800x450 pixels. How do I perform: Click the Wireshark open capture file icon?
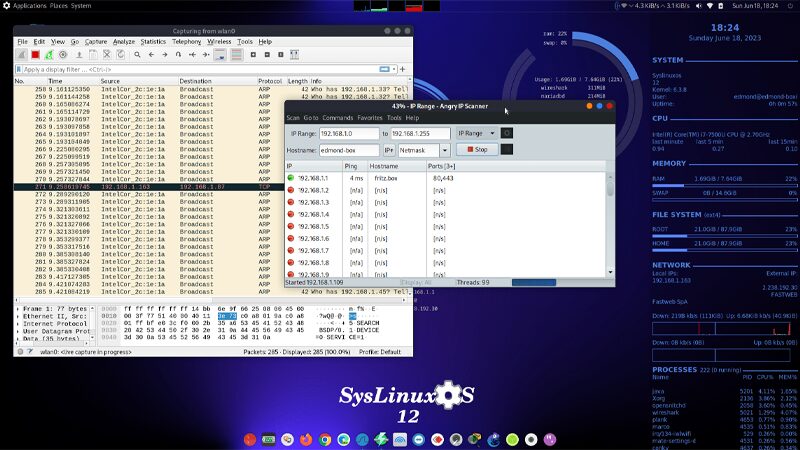[x=79, y=55]
